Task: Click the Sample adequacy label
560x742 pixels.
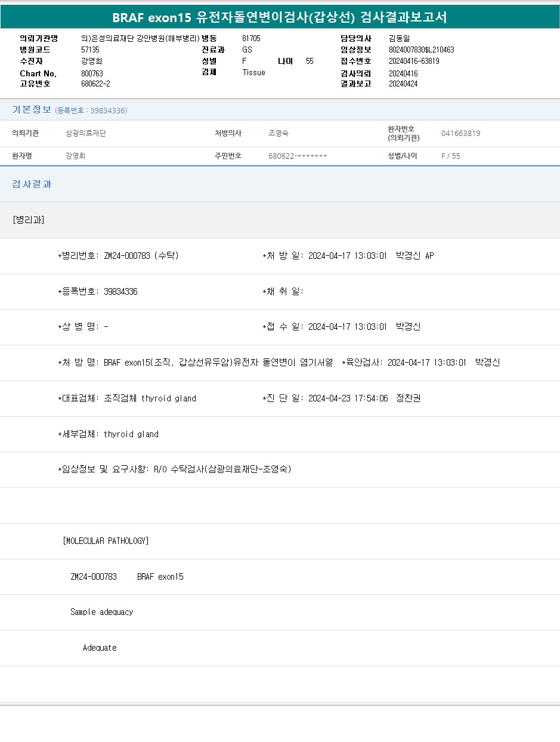Action: tap(101, 612)
